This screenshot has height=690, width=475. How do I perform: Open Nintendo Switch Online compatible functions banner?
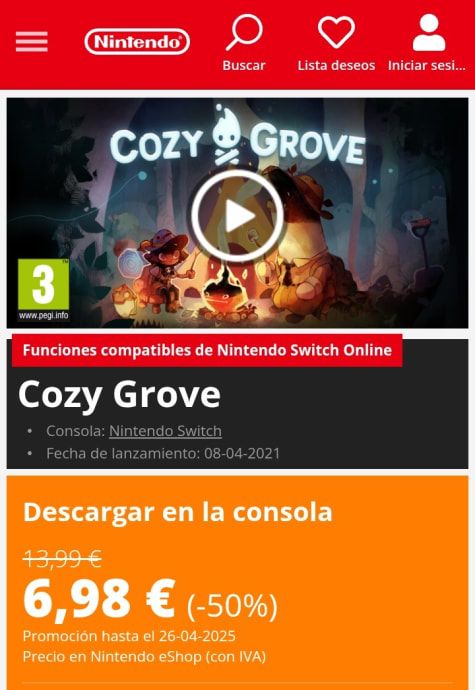pyautogui.click(x=207, y=350)
